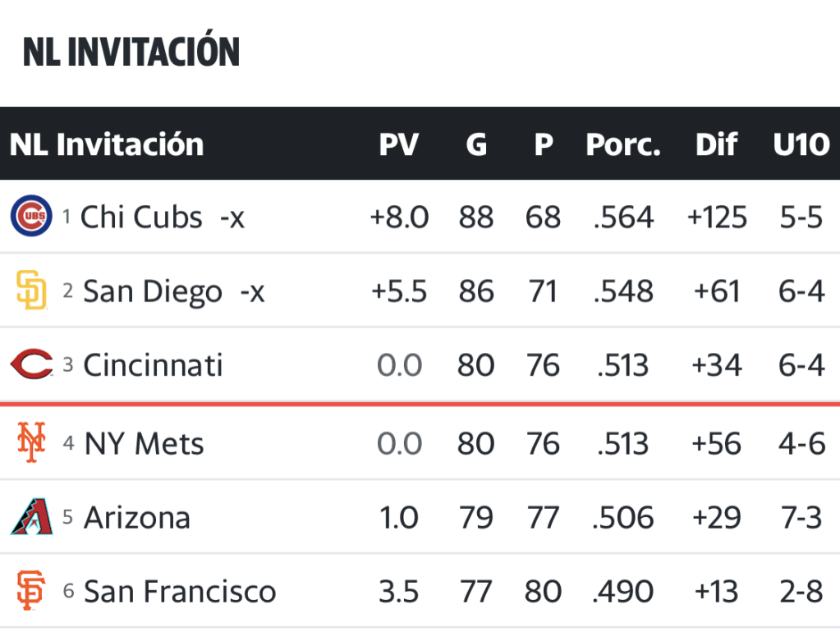Click the NY Mets logo
This screenshot has width=840, height=632.
tap(31, 443)
